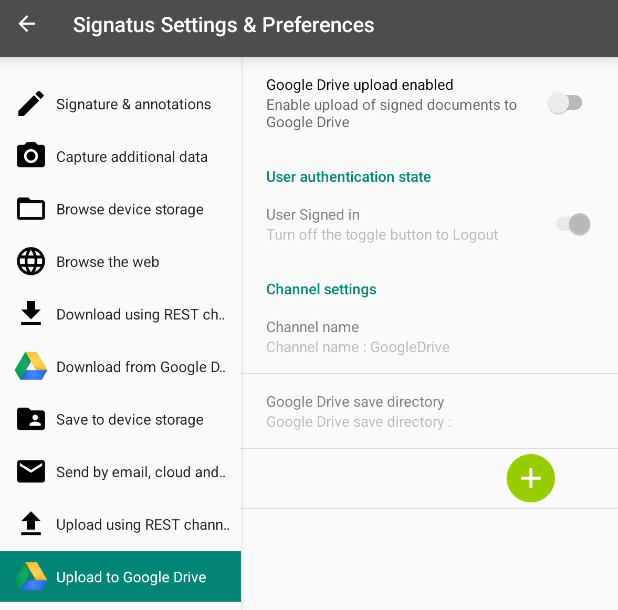Click the upload arrow REST channel icon
Screen dimensions: 618x610
tap(31, 523)
